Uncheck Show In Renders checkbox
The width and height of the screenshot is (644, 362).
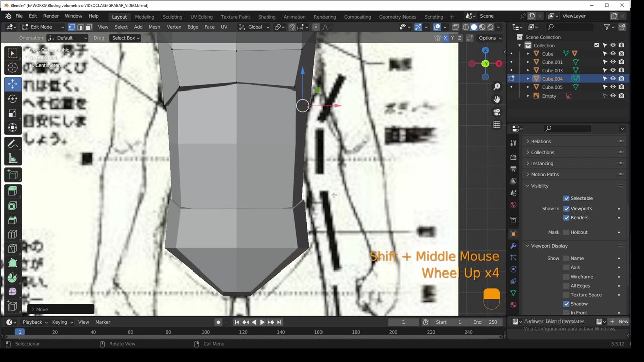567,218
